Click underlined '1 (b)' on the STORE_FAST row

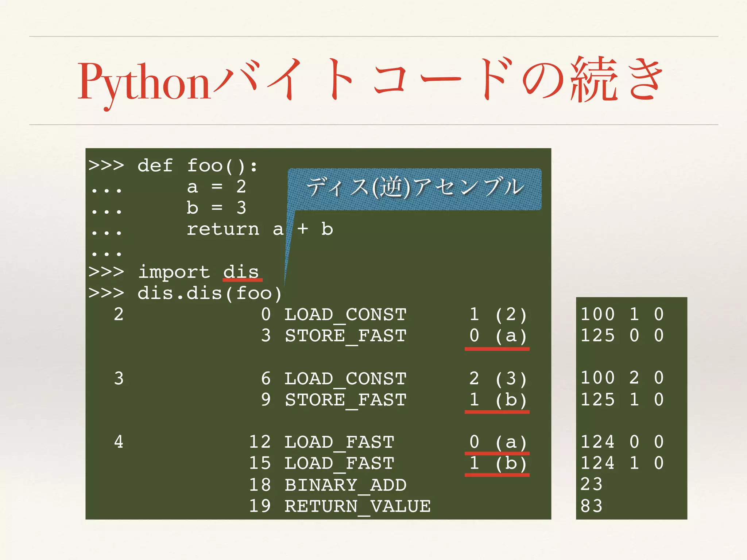pyautogui.click(x=498, y=400)
